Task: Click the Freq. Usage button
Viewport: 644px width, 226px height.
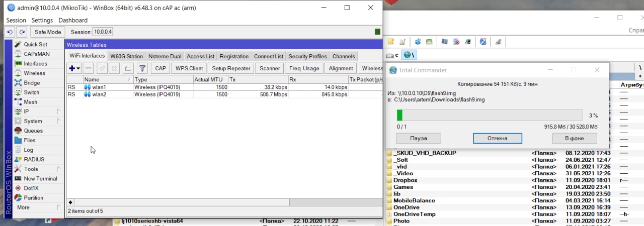Action: (304, 68)
